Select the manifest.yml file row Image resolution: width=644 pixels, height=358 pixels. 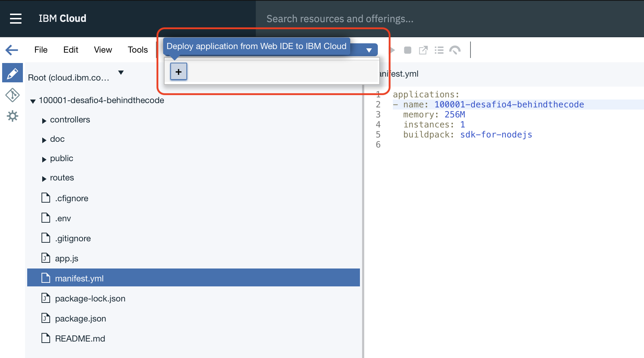[x=194, y=278]
